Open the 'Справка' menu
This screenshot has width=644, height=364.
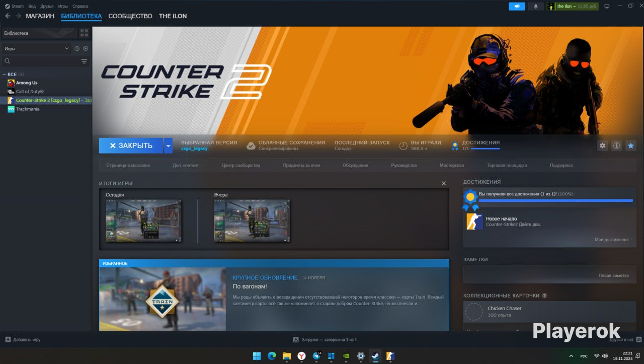[x=80, y=6]
